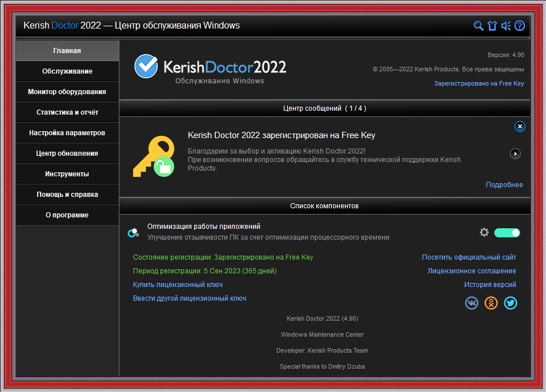This screenshot has height=392, width=546.
Task: Open Лицензионное соглашение link
Action: pos(472,270)
